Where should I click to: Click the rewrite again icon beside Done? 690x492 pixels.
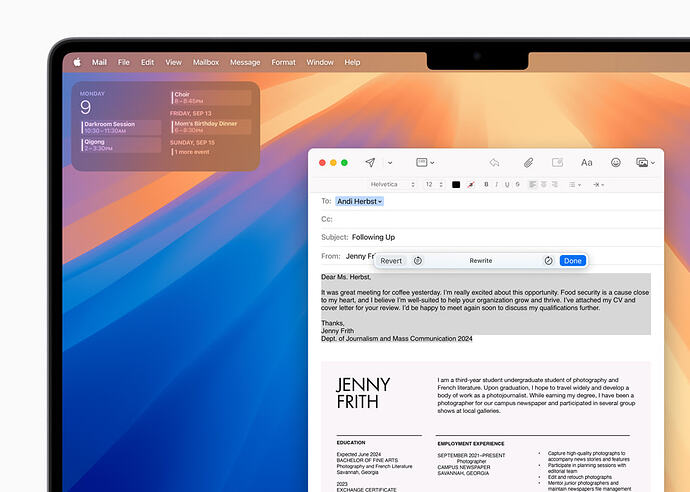548,261
